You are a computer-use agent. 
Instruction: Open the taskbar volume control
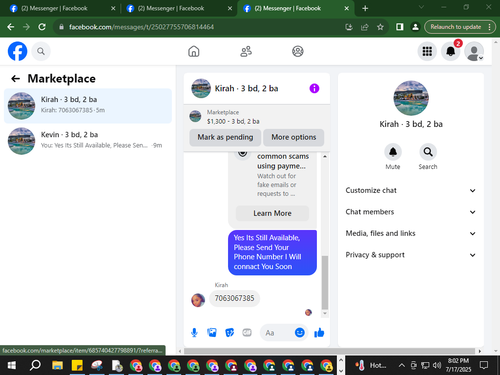pos(437,366)
